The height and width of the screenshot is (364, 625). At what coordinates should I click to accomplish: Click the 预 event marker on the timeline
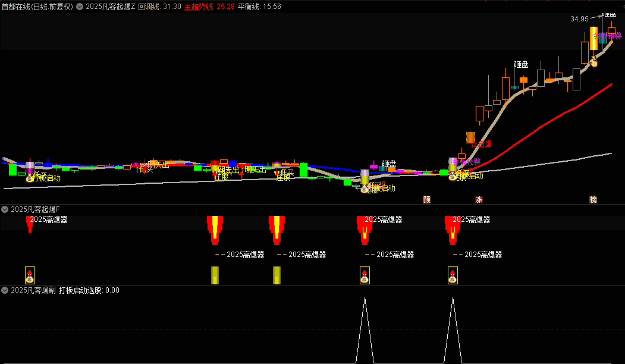[427, 200]
